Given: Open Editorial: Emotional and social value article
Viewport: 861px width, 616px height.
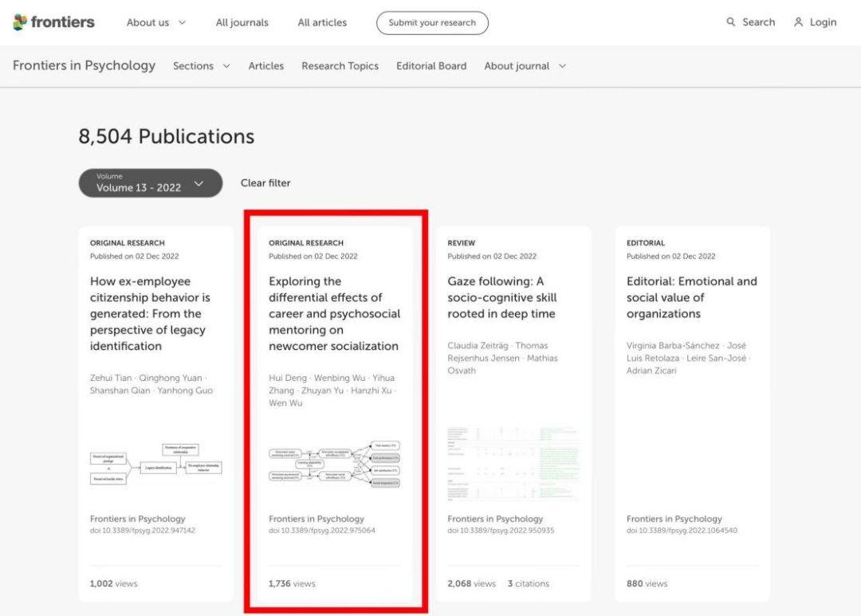Looking at the screenshot, I should tap(691, 297).
